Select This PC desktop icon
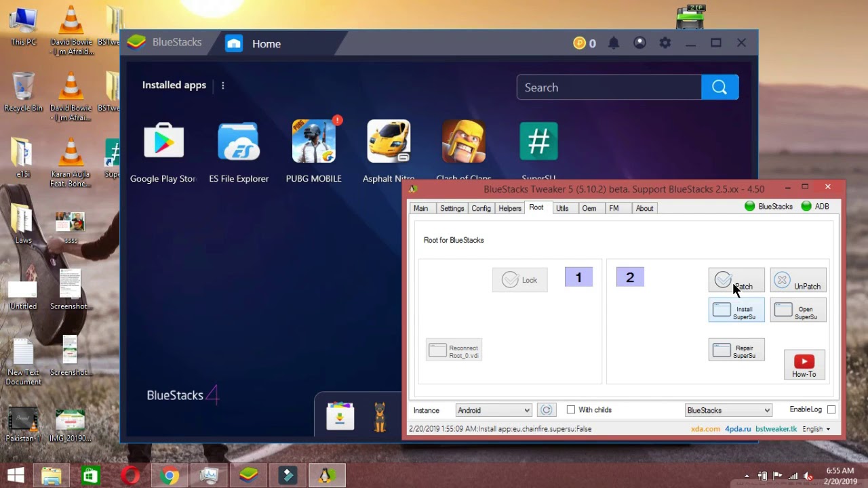 point(23,27)
